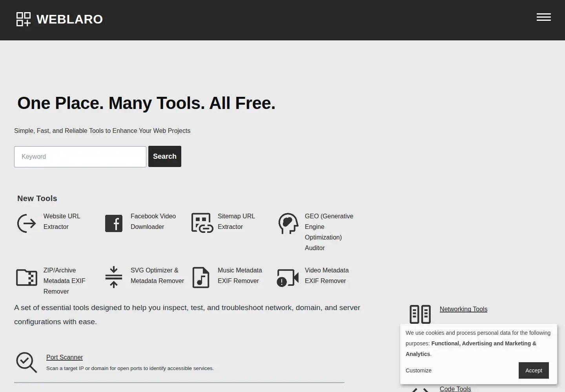565x392 pixels.
Task: Click the Weblaro grid logo icon
Action: tap(24, 19)
